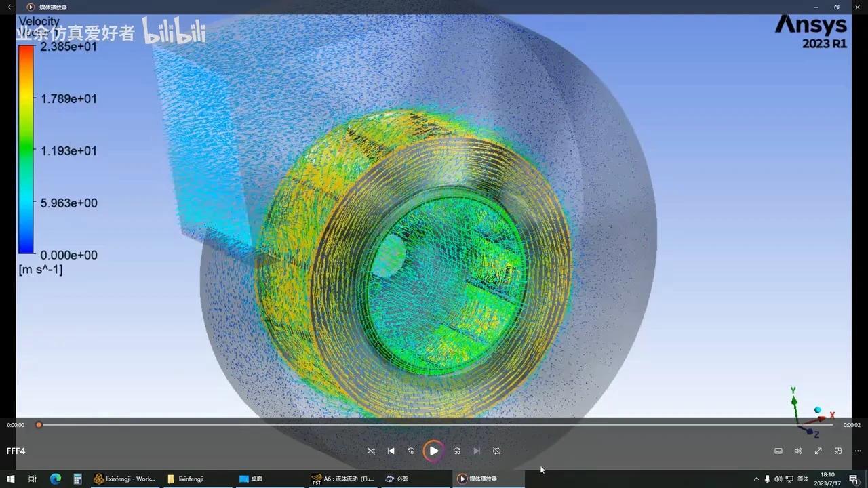Viewport: 868px width, 488px height.
Task: Expand hidden icons in the system tray
Action: click(x=756, y=479)
